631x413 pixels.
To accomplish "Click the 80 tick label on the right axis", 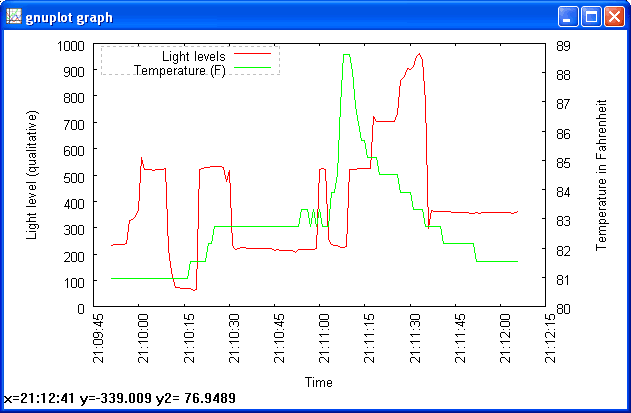I will click(562, 308).
